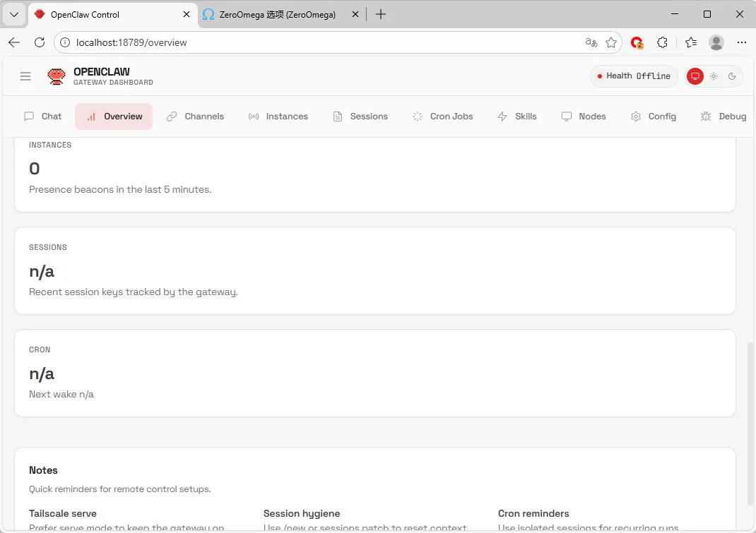The height and width of the screenshot is (533, 756).
Task: Switch to the ZeroOmega options tab
Action: click(x=278, y=14)
